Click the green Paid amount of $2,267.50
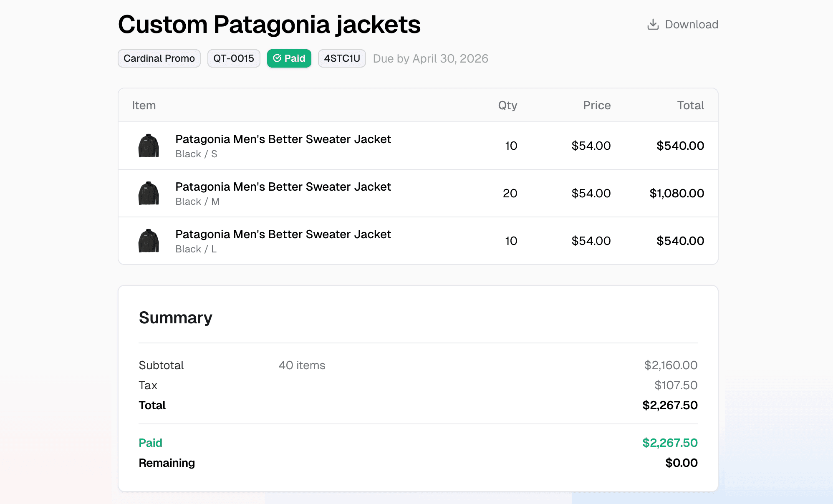 point(670,443)
